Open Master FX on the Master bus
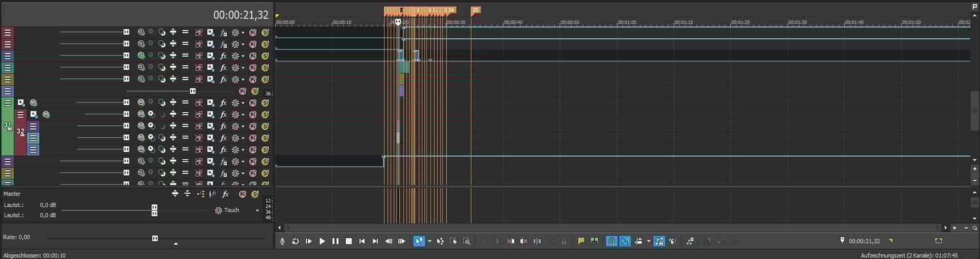This screenshot has height=259, width=980. click(x=225, y=194)
